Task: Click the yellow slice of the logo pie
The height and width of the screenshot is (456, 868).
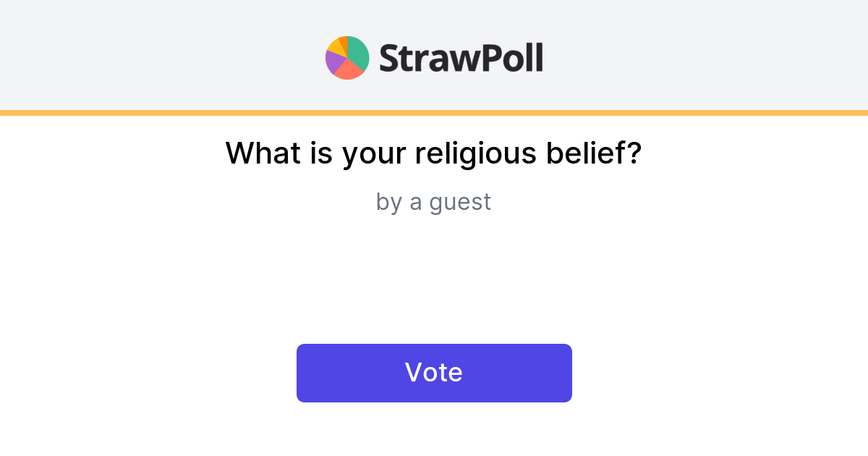Action: click(x=334, y=48)
